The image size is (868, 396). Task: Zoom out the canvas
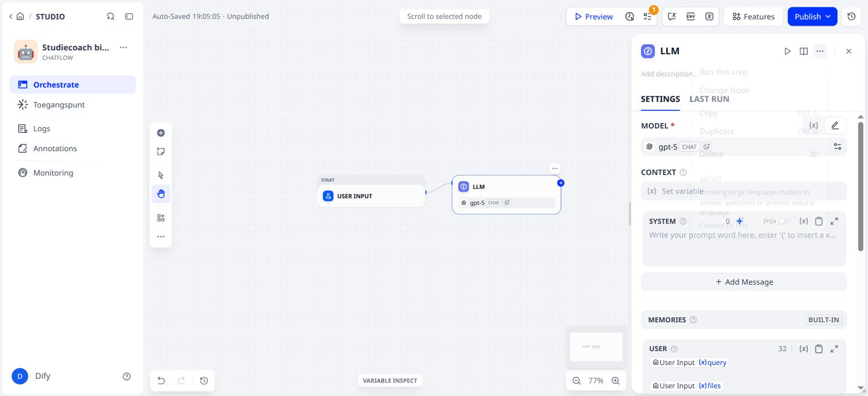click(x=577, y=380)
